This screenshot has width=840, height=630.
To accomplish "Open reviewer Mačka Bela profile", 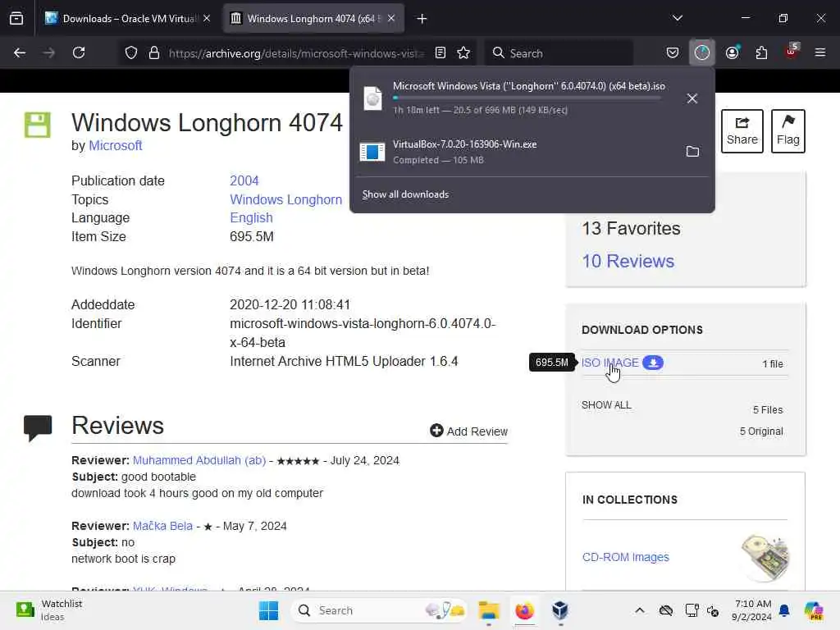I will tap(163, 526).
